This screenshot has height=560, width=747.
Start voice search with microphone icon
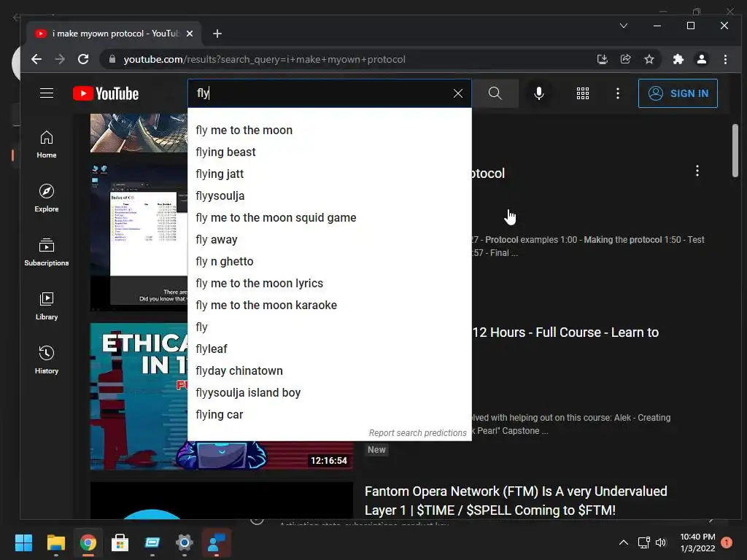point(539,93)
